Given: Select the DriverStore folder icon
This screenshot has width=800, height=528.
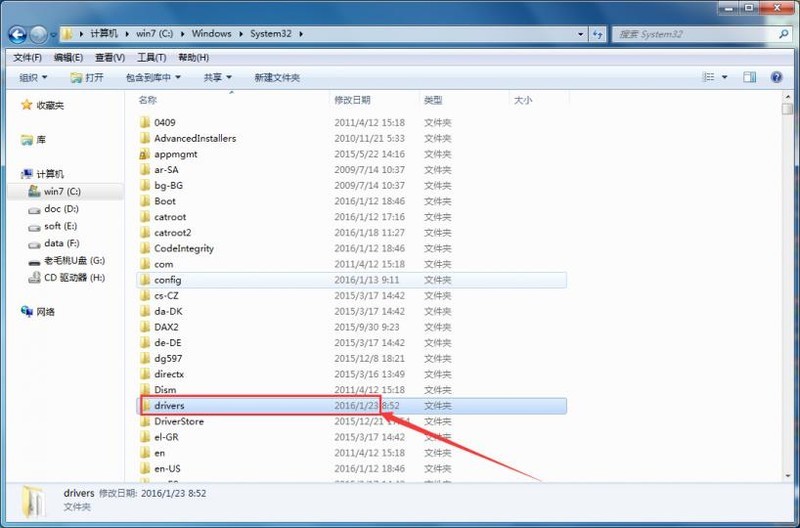Looking at the screenshot, I should [145, 421].
